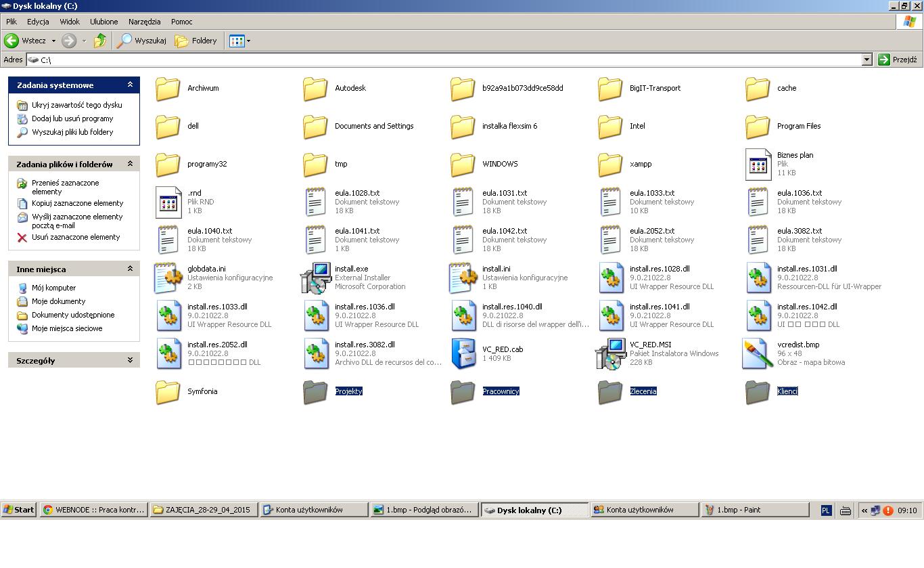Click the Przejdź go button
This screenshot has width=924, height=568.
(898, 60)
